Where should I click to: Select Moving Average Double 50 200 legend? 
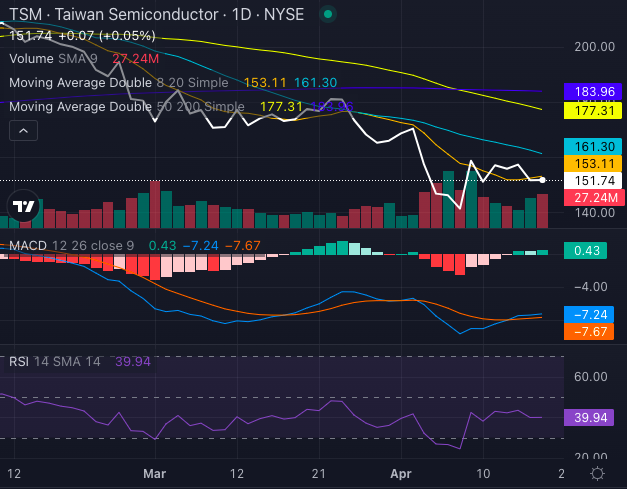point(126,107)
